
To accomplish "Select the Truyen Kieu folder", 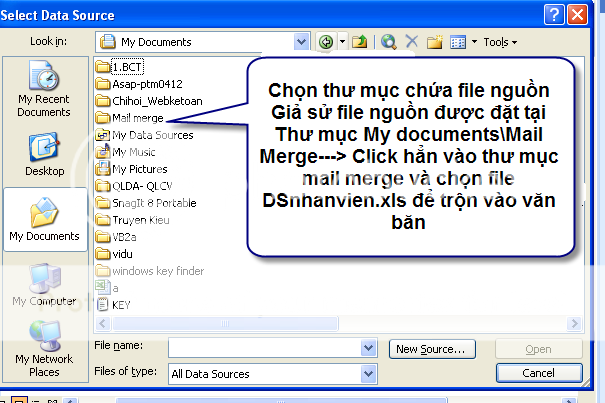I will click(x=132, y=220).
